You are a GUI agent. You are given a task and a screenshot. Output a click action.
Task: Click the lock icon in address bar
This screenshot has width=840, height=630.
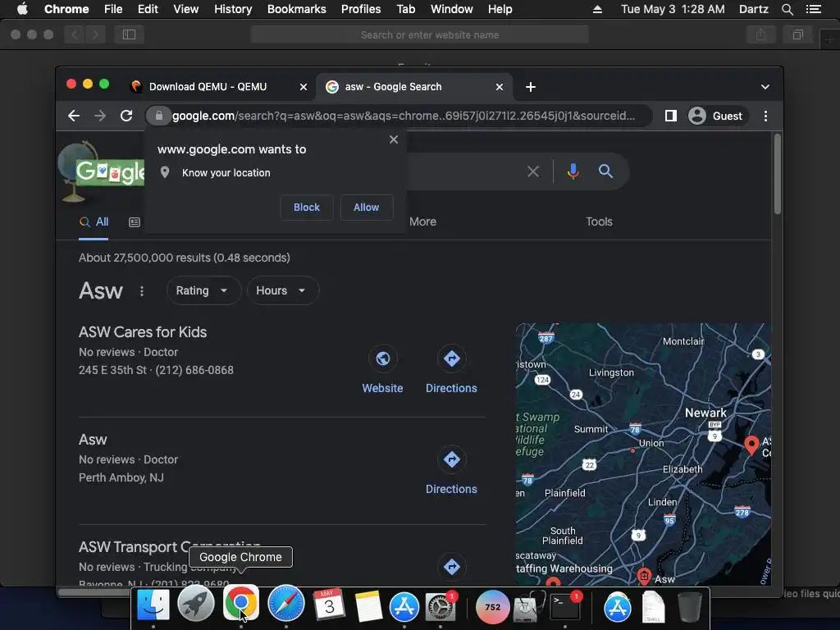click(x=158, y=116)
